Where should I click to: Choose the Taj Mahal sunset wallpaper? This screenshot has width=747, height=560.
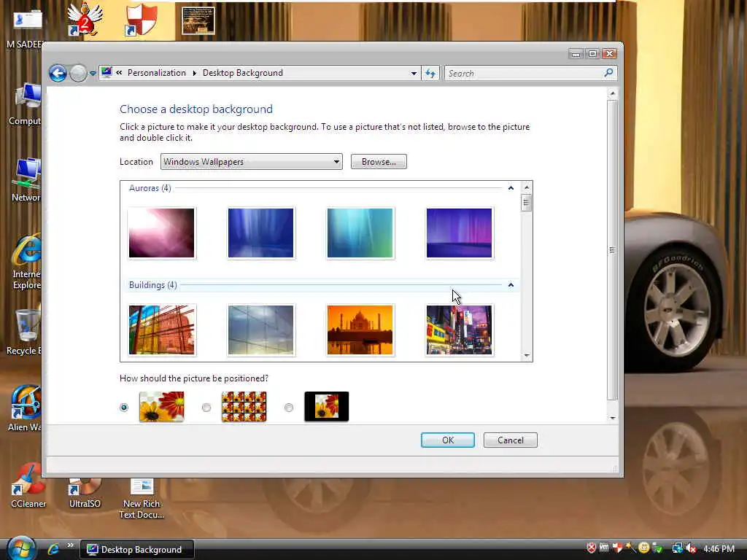coord(360,330)
